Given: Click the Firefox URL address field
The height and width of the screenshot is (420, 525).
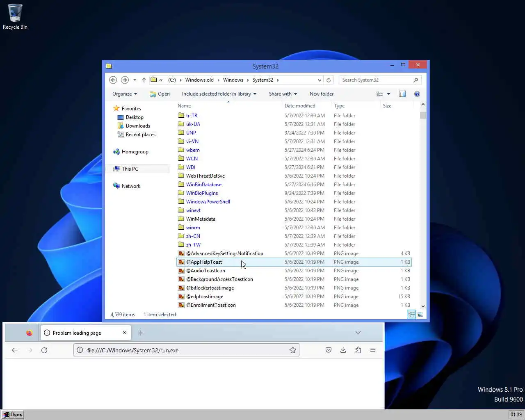Looking at the screenshot, I should click(187, 350).
